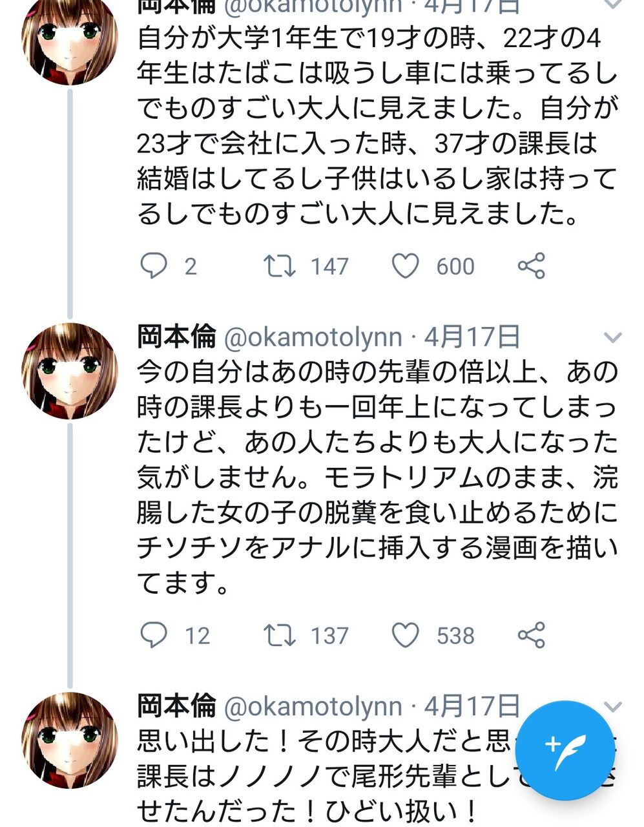Share the tweet with 538 likes
Image resolution: width=644 pixels, height=827 pixels.
pos(531,635)
